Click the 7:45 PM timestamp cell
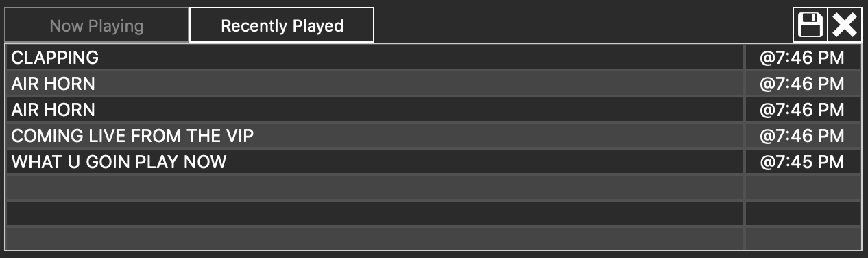The width and height of the screenshot is (868, 258). [803, 162]
